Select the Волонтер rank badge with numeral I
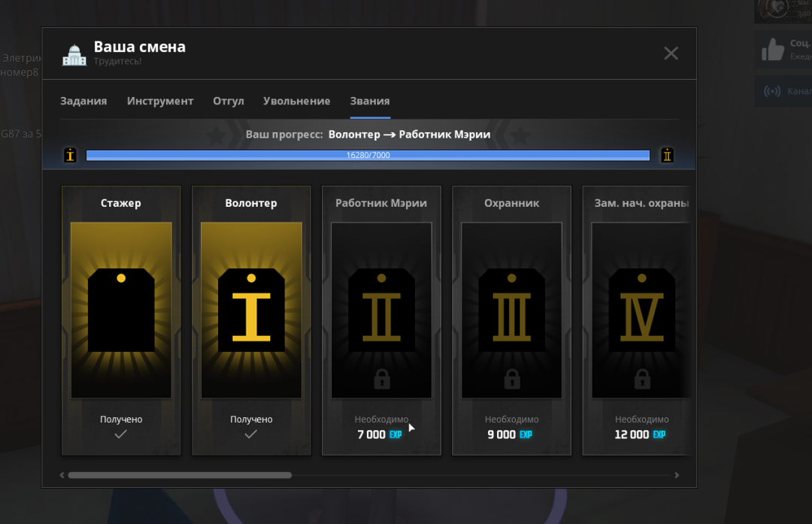 click(251, 310)
